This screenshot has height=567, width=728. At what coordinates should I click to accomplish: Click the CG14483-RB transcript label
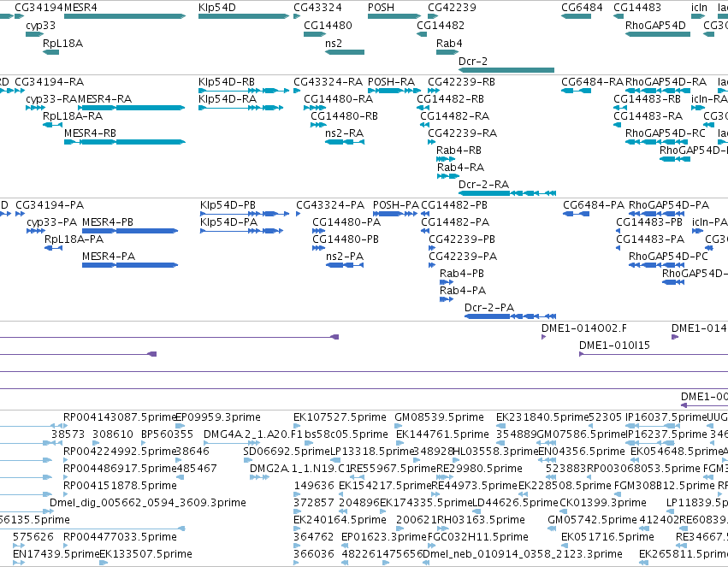point(647,99)
